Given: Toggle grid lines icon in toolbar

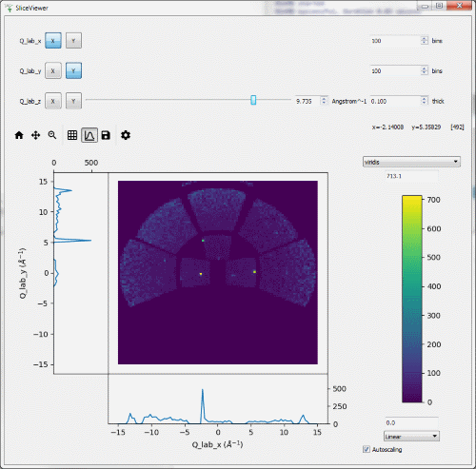Looking at the screenshot, I should tap(72, 135).
